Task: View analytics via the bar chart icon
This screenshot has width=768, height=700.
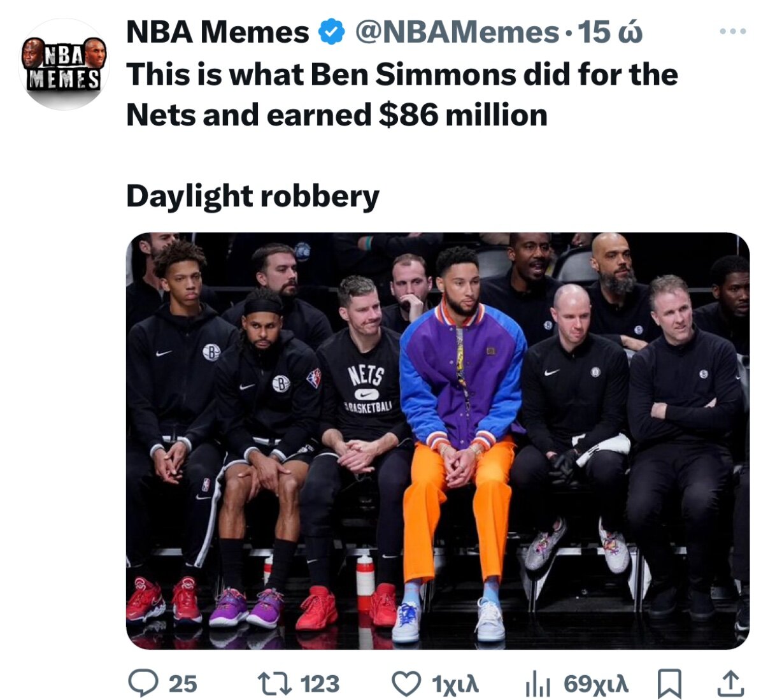Action: coord(537,685)
